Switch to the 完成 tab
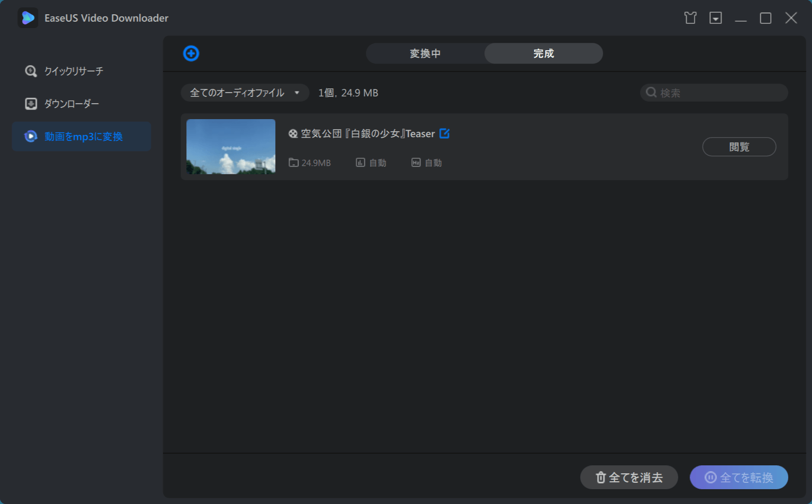This screenshot has width=812, height=504. coord(544,53)
